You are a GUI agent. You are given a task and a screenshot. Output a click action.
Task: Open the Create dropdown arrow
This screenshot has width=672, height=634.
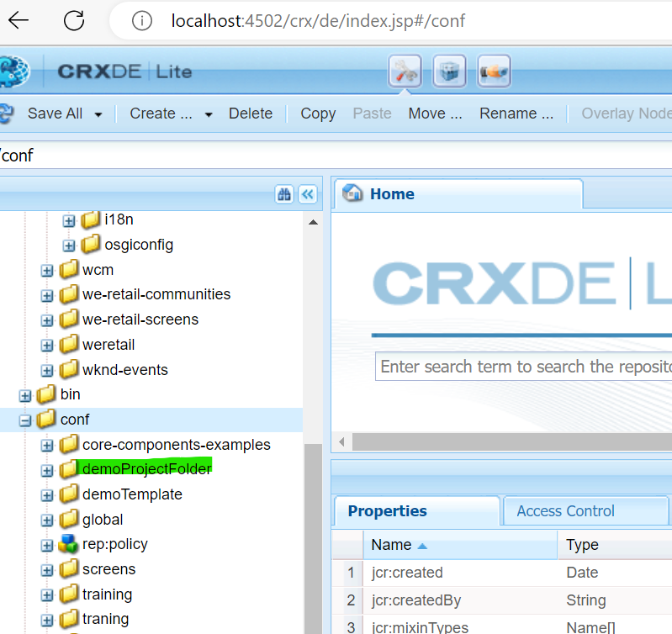(x=209, y=114)
